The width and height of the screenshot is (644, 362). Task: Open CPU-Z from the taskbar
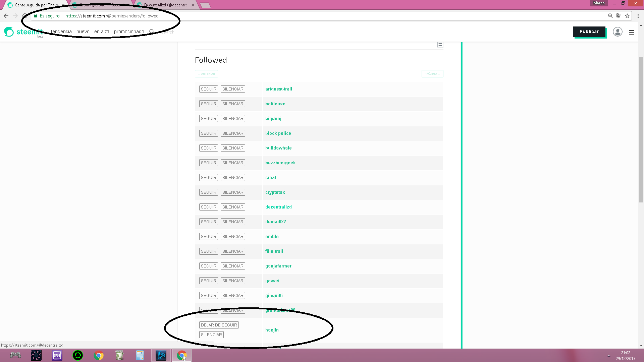[57, 355]
